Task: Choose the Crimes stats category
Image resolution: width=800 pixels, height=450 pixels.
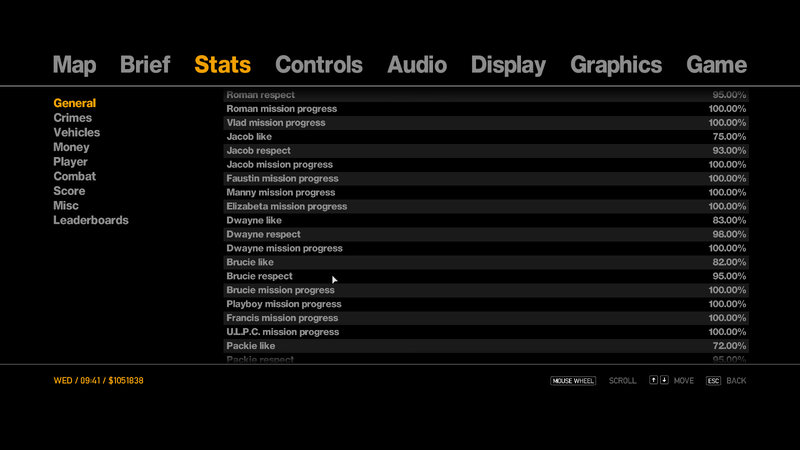Action: coord(72,118)
